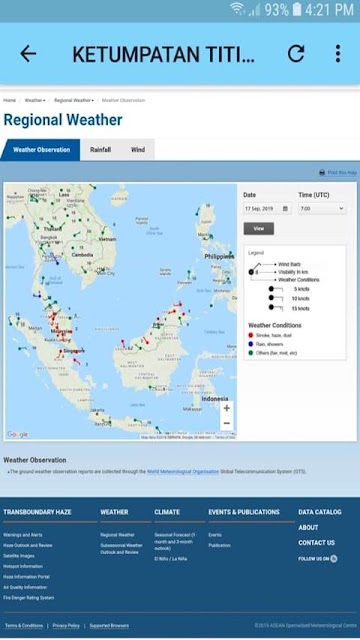Click the printer icon for Print this map

[322, 173]
